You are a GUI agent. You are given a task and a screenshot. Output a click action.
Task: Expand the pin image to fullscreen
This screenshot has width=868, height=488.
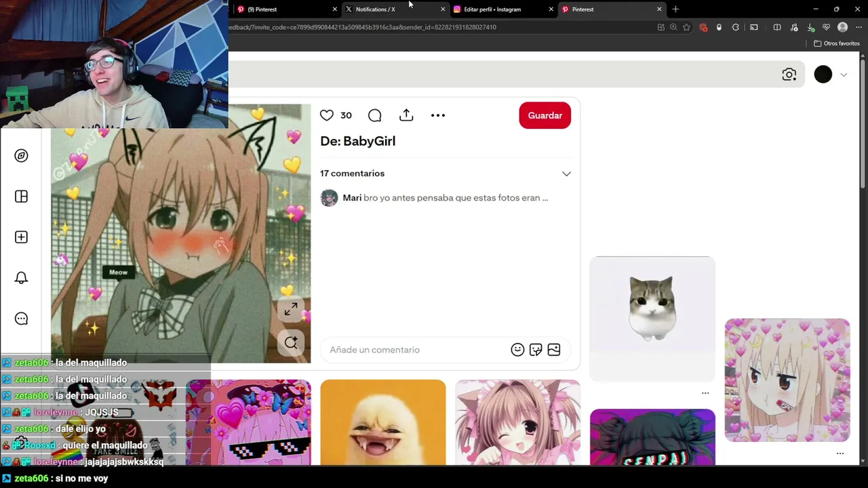[291, 309]
